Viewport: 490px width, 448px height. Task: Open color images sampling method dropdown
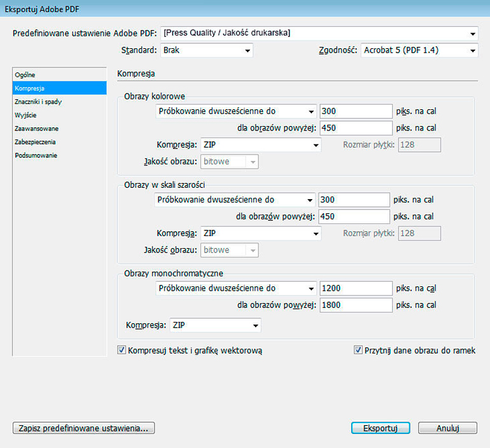tap(236, 111)
